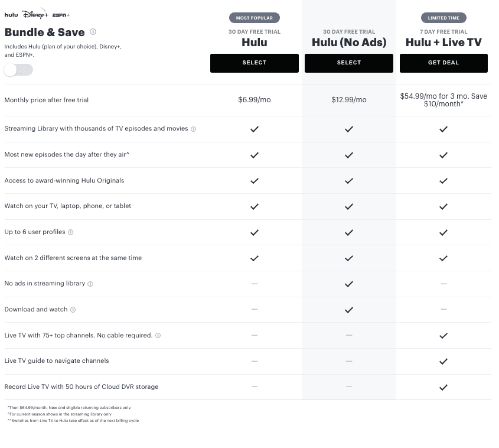Viewport: 499px width, 448px height.
Task: Click the ESPN+ logo in header
Action: pyautogui.click(x=61, y=15)
